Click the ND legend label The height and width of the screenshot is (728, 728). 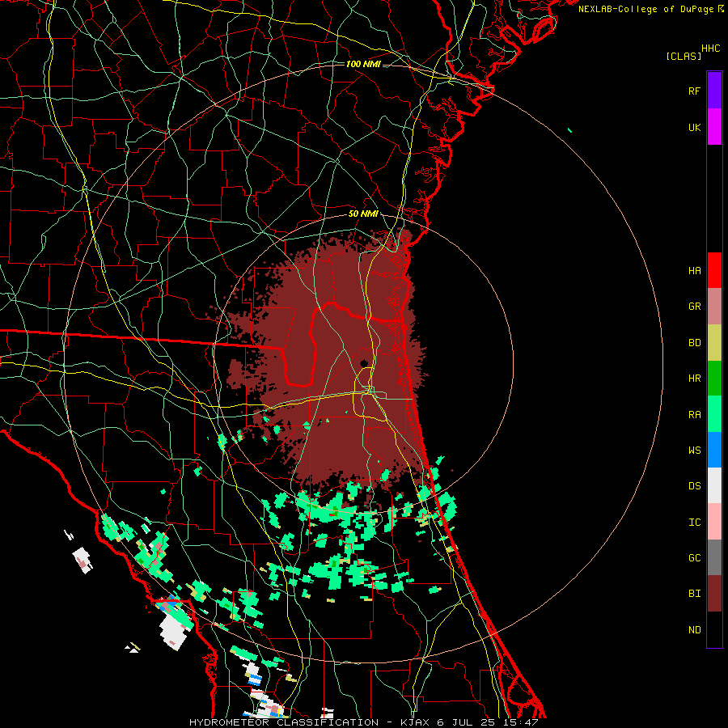coord(694,630)
